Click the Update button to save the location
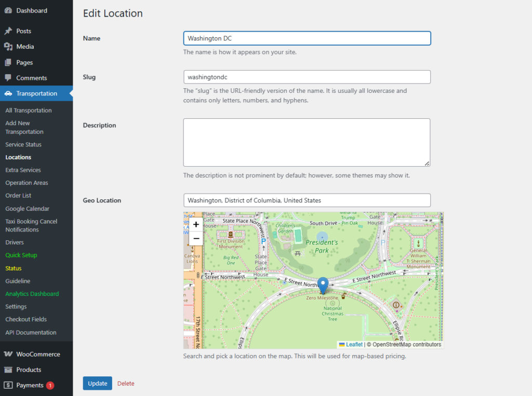This screenshot has height=396, width=532. [x=97, y=383]
